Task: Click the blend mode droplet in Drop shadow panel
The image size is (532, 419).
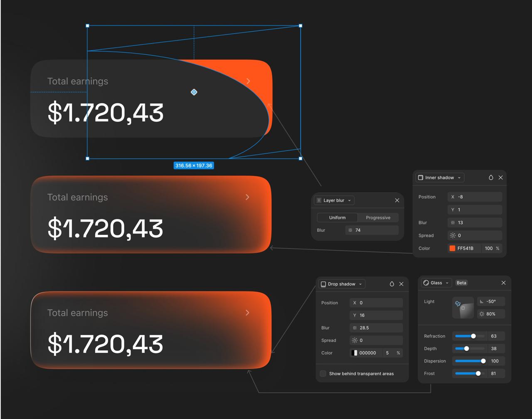Action: point(392,284)
